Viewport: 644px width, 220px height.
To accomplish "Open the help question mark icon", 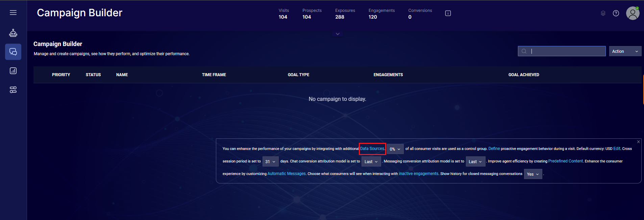I will [x=616, y=13].
